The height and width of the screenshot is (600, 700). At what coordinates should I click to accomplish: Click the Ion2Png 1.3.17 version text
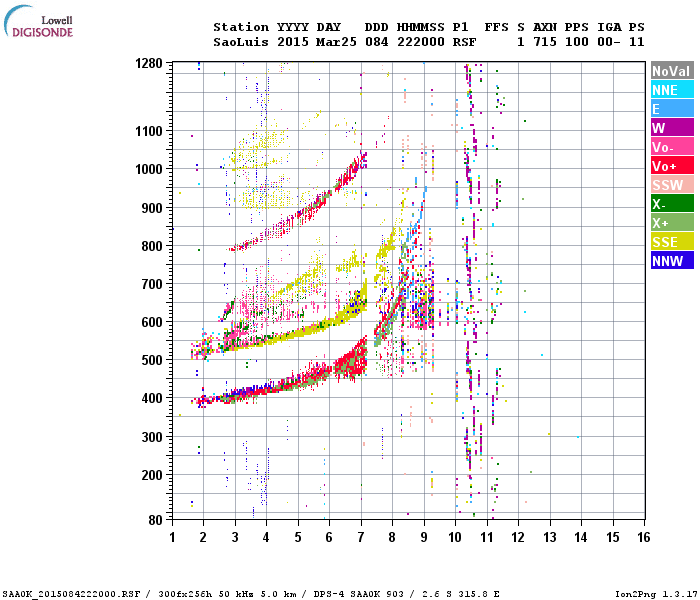tap(656, 594)
